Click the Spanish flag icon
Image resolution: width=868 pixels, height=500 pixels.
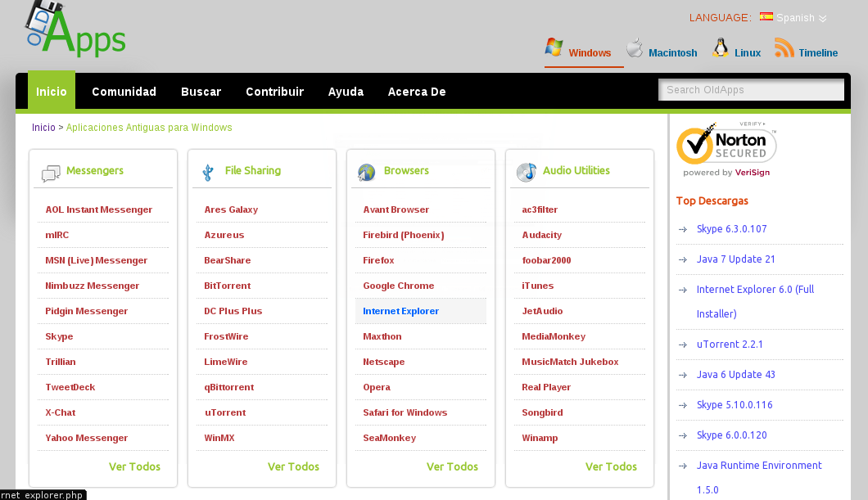(766, 17)
